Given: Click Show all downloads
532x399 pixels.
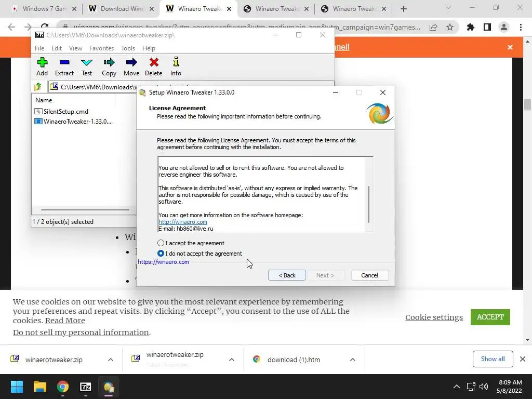Looking at the screenshot, I should click(x=493, y=359).
